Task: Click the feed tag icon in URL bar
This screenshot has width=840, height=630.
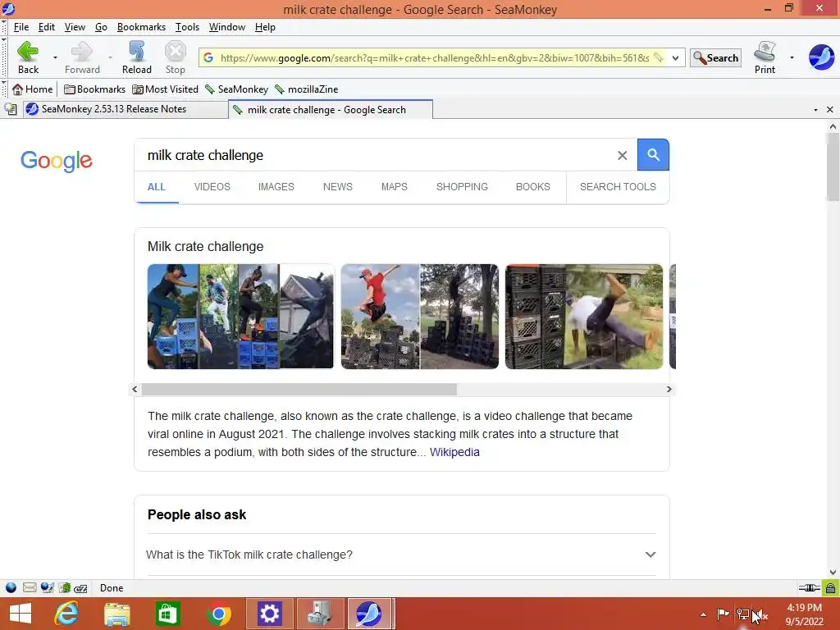Action: pyautogui.click(x=659, y=57)
